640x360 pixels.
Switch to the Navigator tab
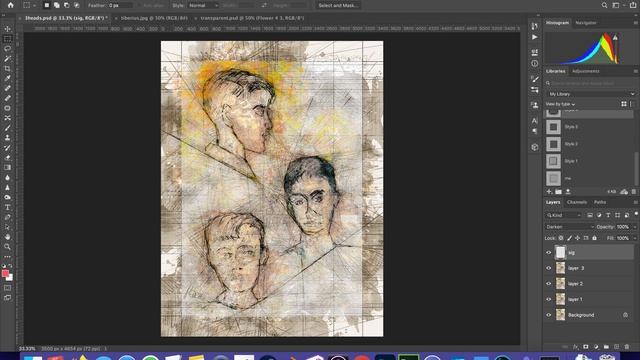coord(586,23)
